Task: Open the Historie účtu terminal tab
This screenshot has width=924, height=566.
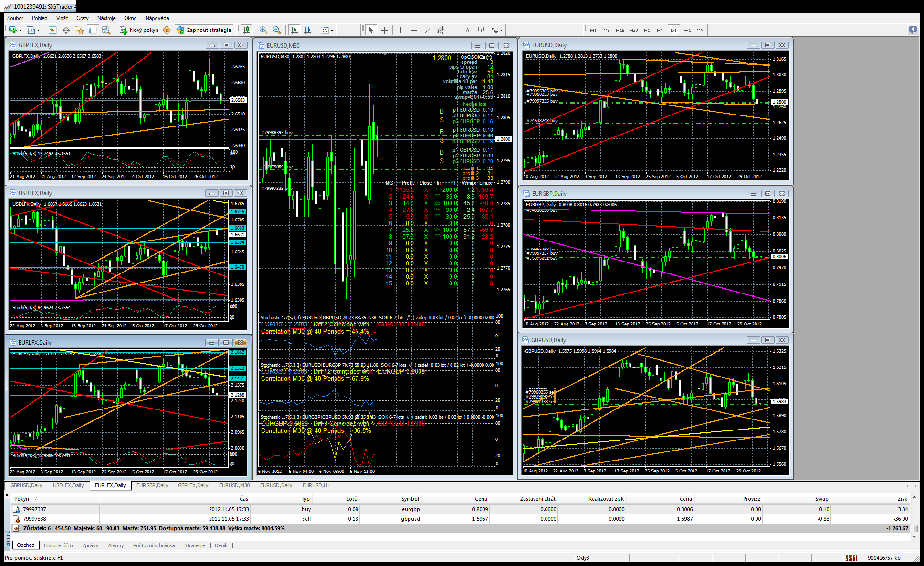Action: coord(58,545)
